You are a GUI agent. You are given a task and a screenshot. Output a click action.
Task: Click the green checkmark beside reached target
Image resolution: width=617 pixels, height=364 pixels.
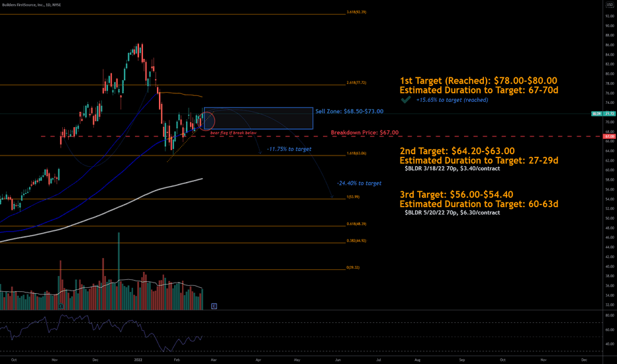(x=406, y=99)
